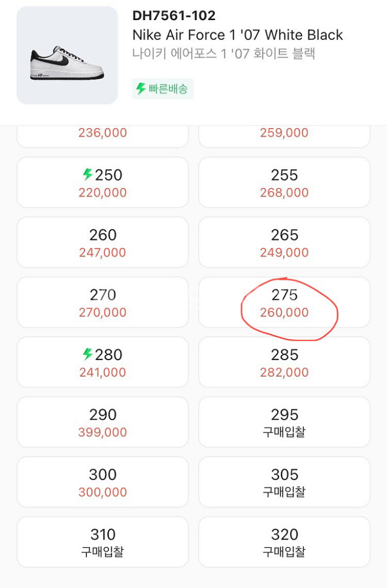
Task: Tap the partially visible 259,000 size card
Action: 284,137
